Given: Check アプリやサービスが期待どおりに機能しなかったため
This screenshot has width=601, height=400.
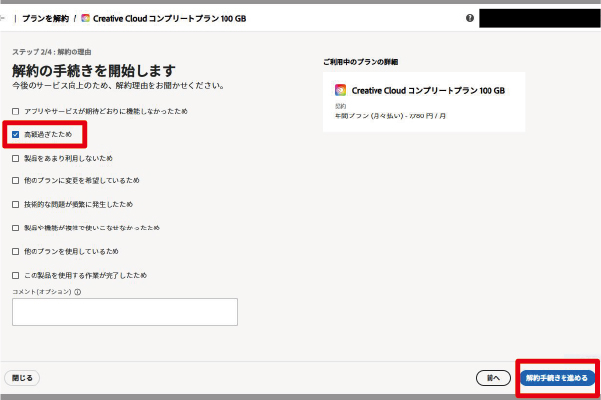Looking at the screenshot, I should tap(15, 111).
